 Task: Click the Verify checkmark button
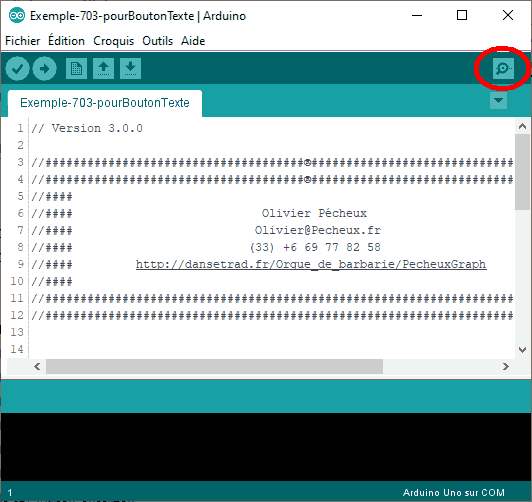tap(17, 69)
